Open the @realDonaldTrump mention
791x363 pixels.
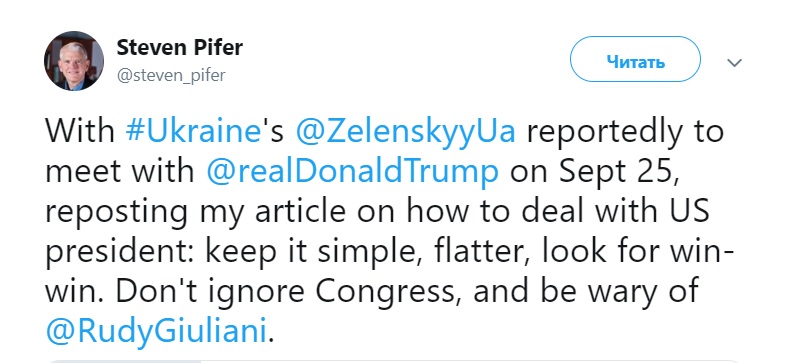tap(353, 172)
